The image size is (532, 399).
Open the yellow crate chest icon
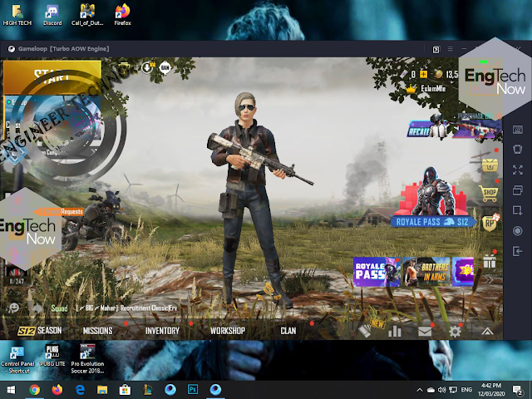[x=490, y=165]
